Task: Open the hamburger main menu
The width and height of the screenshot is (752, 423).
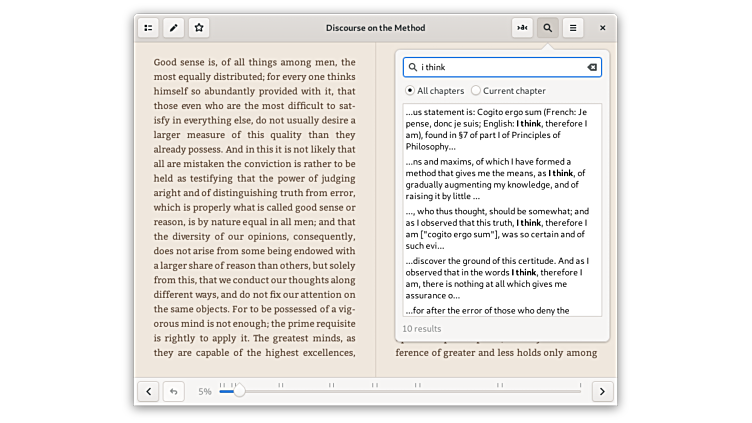Action: click(573, 28)
